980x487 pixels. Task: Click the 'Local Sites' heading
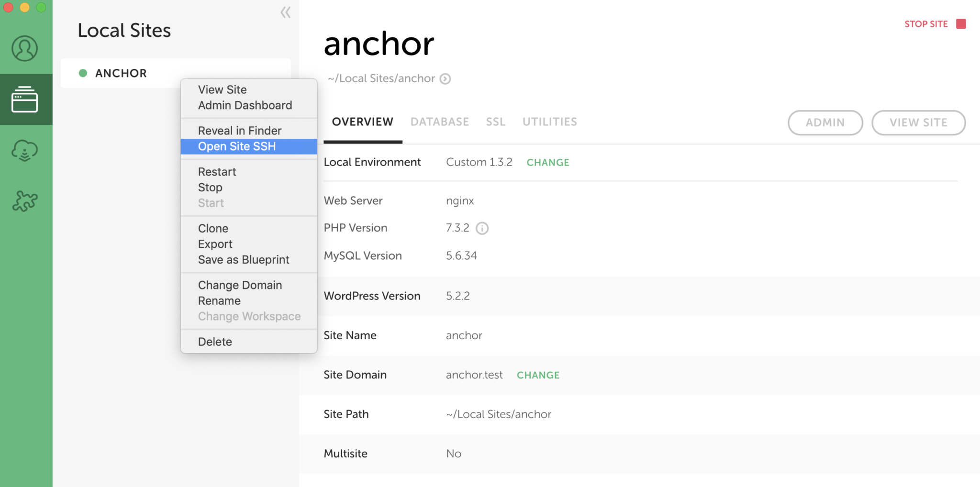coord(124,31)
